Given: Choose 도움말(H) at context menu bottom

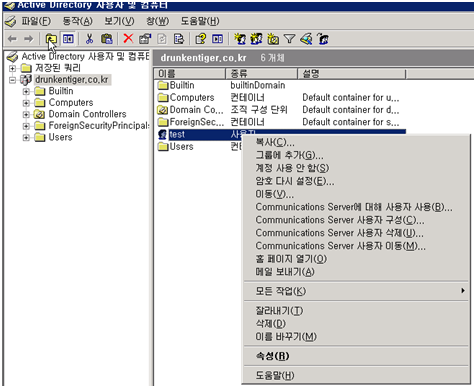Looking at the screenshot, I should 356,375.
